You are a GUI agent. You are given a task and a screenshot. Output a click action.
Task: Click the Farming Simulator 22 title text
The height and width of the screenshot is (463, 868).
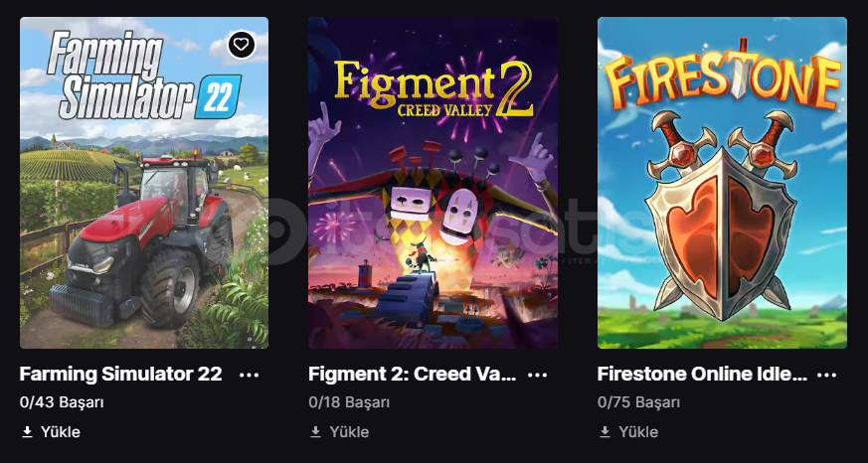[x=120, y=375]
